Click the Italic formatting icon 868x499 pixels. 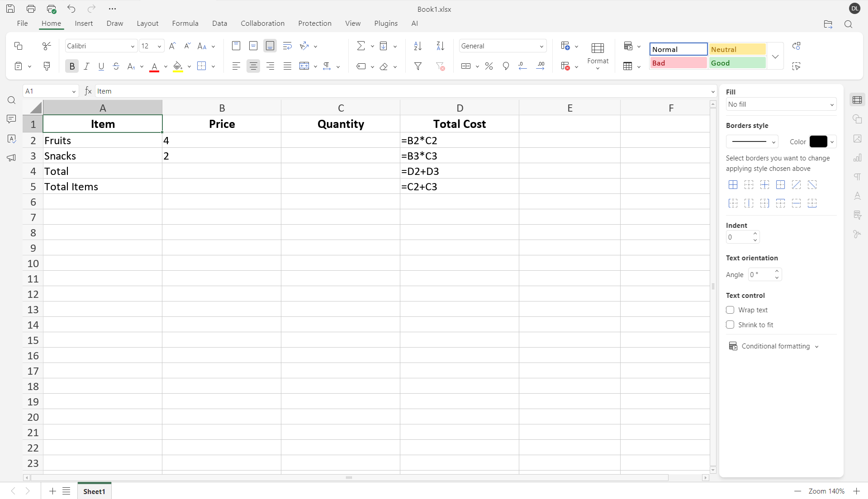pos(86,66)
